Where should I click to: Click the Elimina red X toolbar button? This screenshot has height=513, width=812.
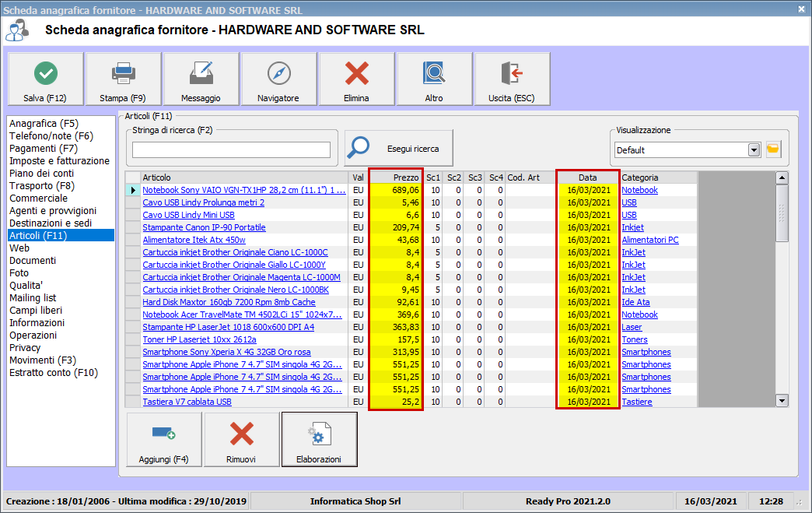[357, 79]
